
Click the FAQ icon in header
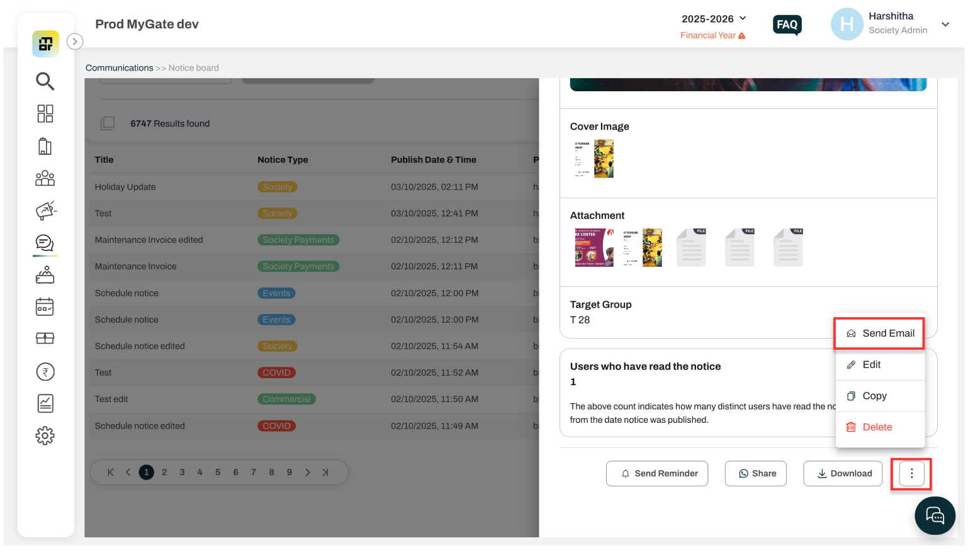tap(787, 25)
